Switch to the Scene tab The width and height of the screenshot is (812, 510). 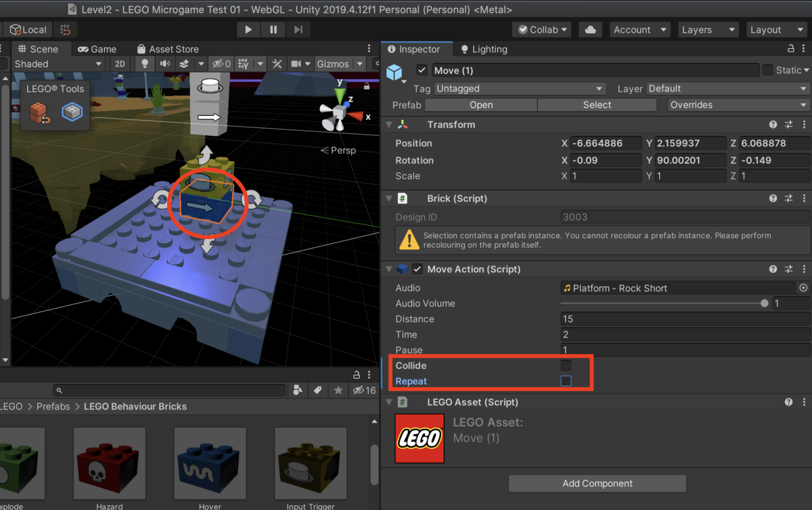coord(39,49)
